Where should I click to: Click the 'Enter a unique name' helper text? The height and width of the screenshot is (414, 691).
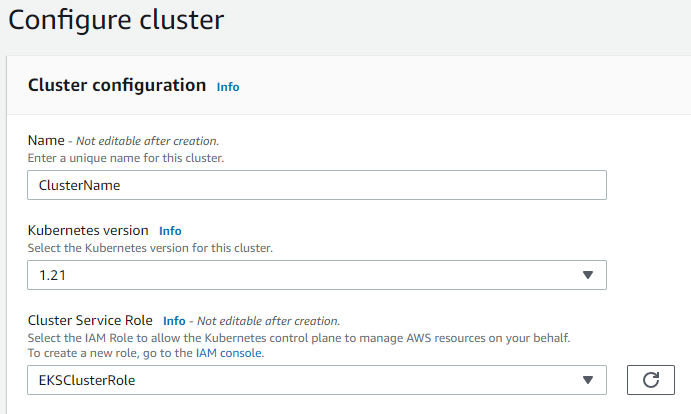125,158
